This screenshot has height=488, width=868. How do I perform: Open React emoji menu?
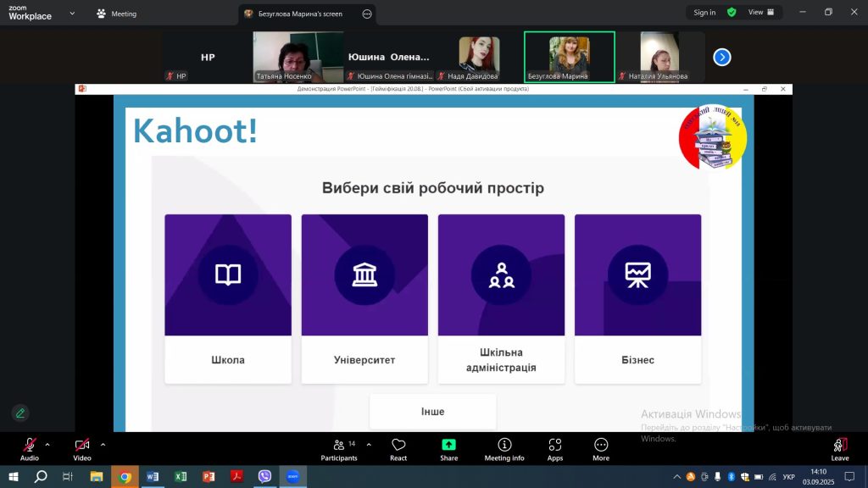[398, 449]
